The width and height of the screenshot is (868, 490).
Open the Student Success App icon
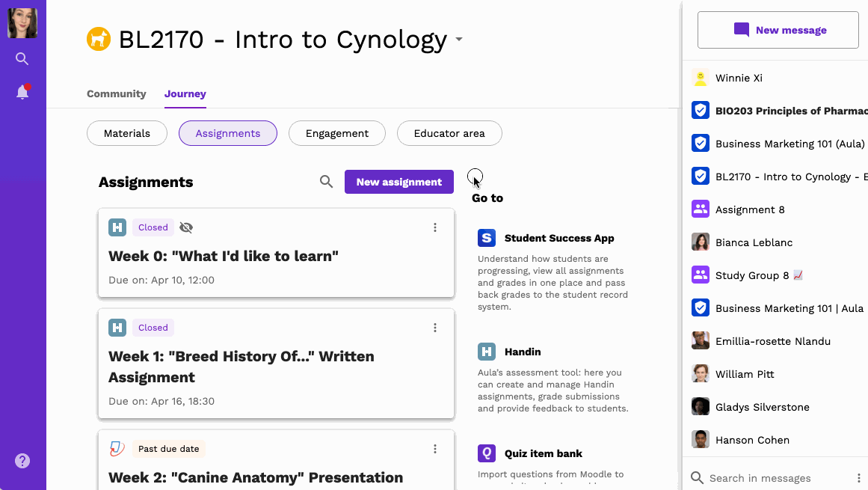coord(487,238)
